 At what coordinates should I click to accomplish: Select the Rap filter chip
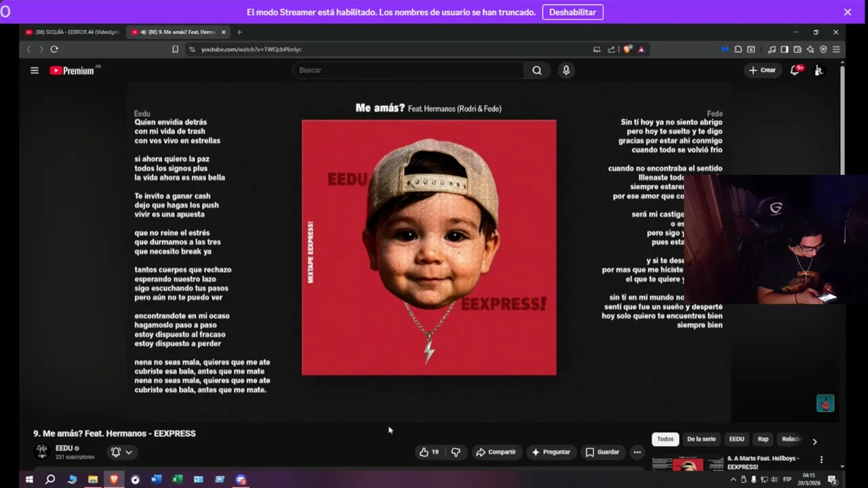763,439
